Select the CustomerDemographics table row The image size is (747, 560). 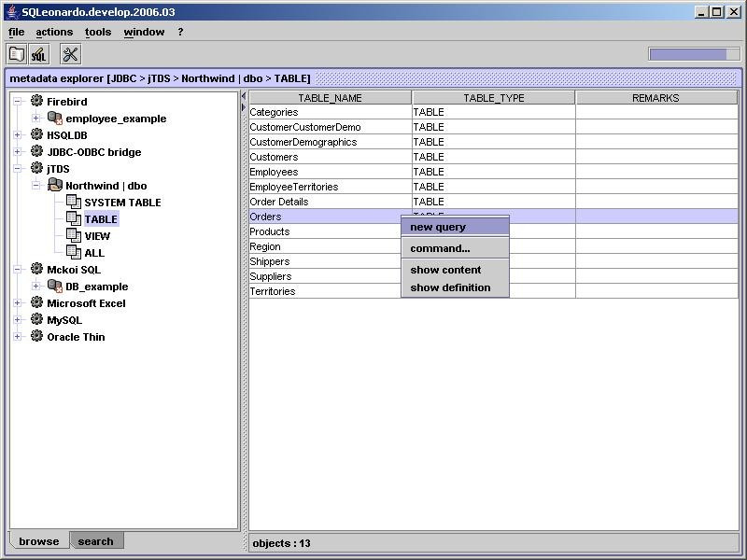(494, 142)
